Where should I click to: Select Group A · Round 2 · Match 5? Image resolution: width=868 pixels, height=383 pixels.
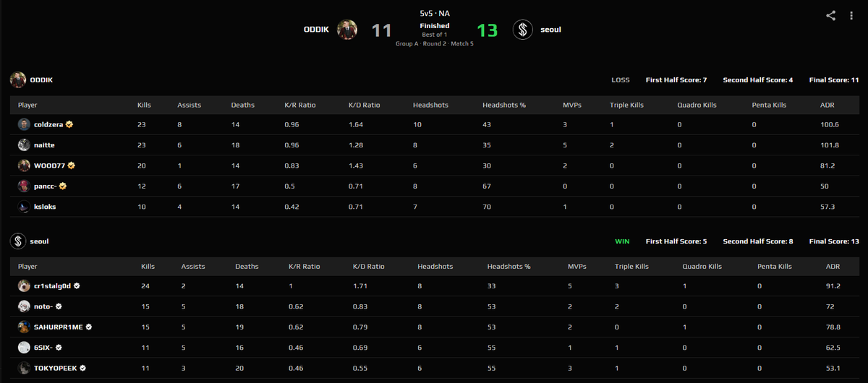tap(435, 44)
